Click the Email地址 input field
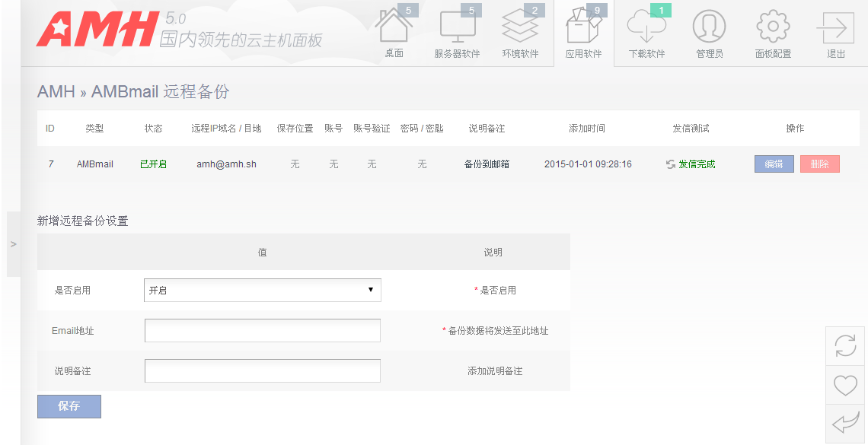 [x=263, y=331]
